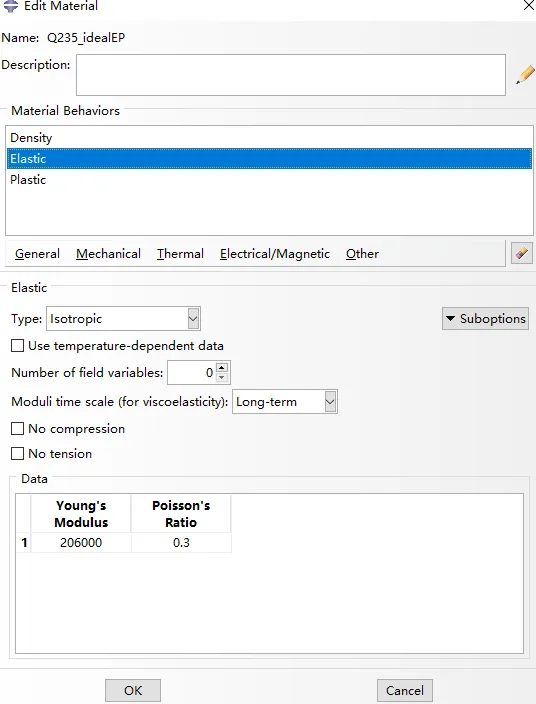This screenshot has width=536, height=704.
Task: Open the Thermal menu
Action: [x=180, y=254]
